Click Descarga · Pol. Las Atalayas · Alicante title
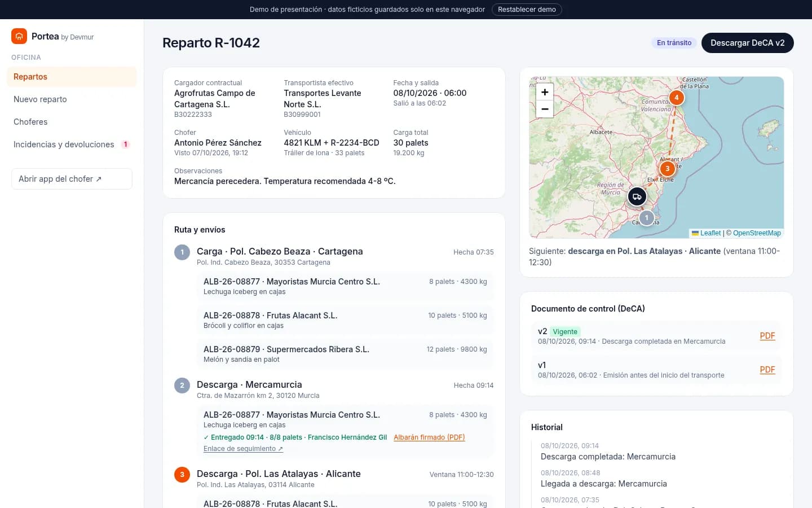The image size is (812, 508). point(279,474)
